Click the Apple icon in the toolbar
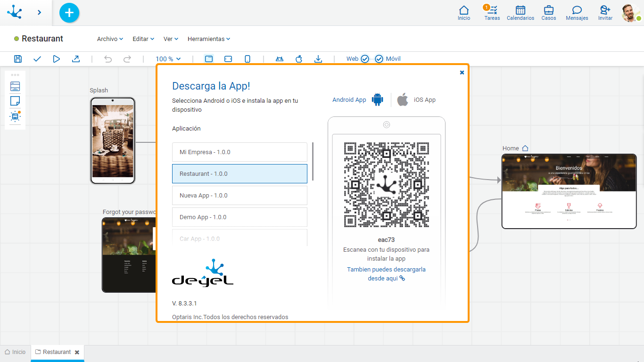Screen dimensions: 644x362 [x=298, y=59]
